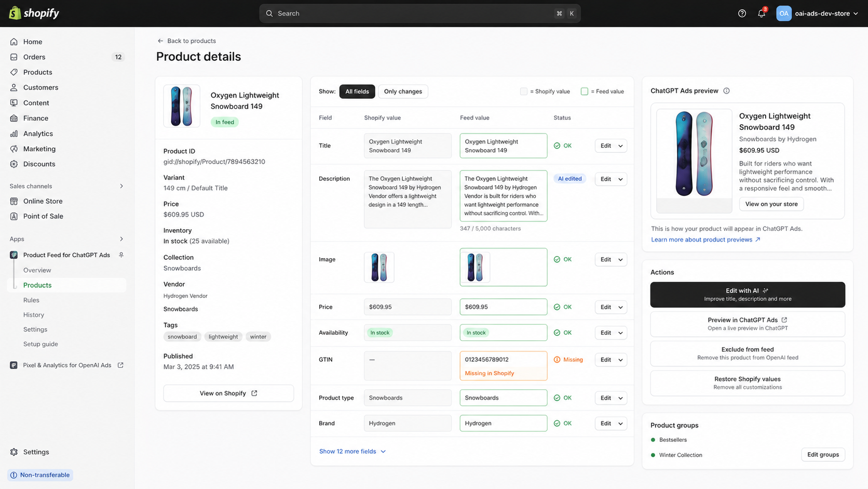Click the Content icon in sidebar
The height and width of the screenshot is (489, 868).
[14, 103]
